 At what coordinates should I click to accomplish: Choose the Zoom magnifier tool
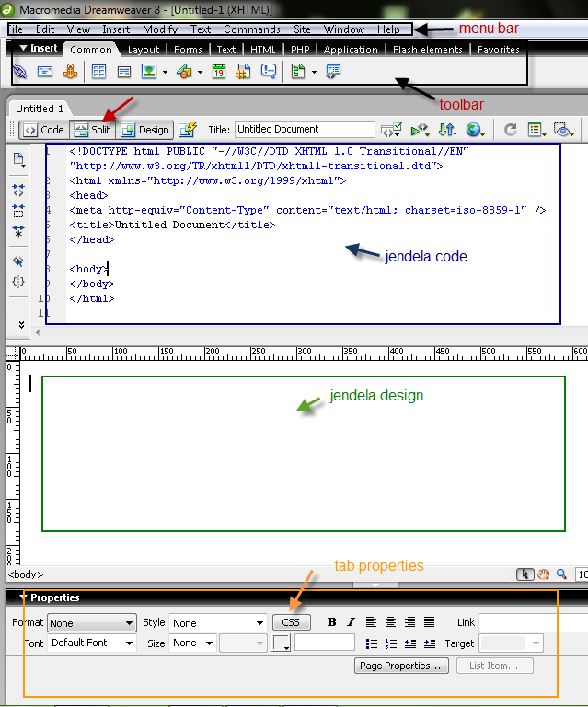pos(561,574)
